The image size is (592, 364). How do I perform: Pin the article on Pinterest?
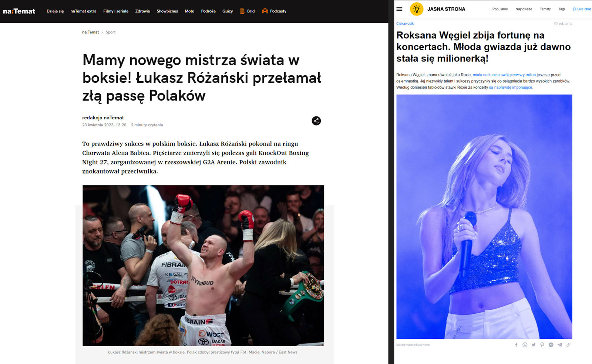[x=542, y=345]
